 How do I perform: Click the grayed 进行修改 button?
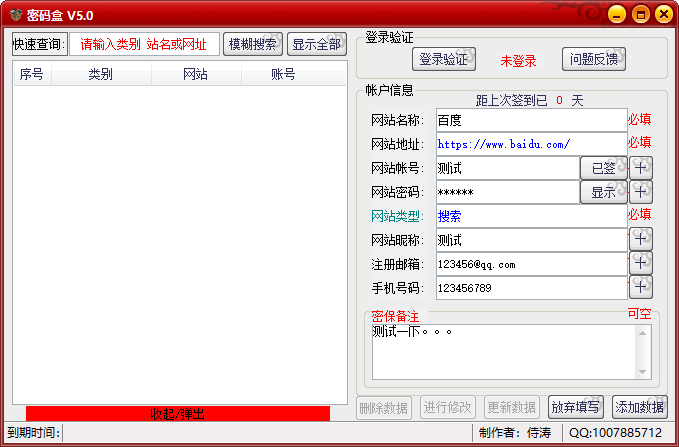(x=448, y=407)
